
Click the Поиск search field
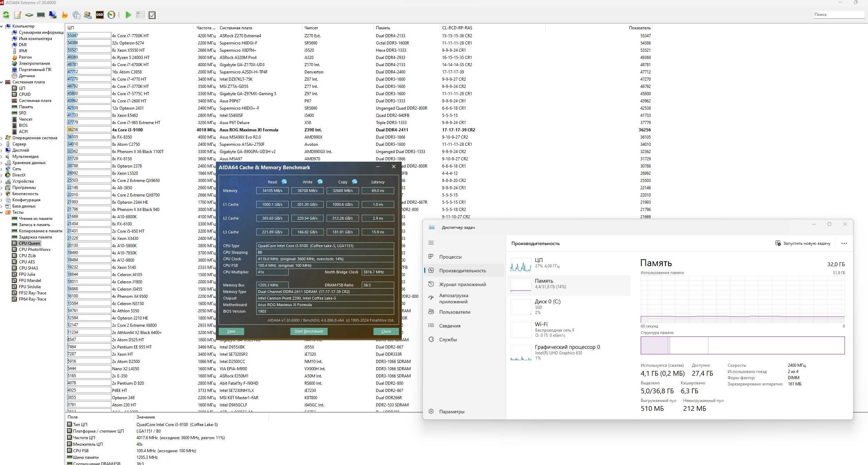pos(839,14)
